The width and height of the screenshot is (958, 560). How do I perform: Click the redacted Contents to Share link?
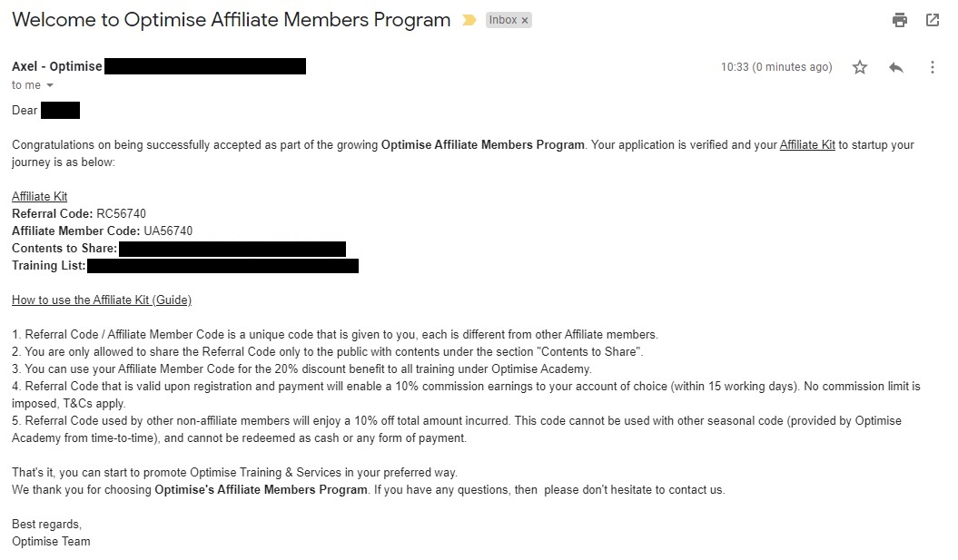coord(232,249)
